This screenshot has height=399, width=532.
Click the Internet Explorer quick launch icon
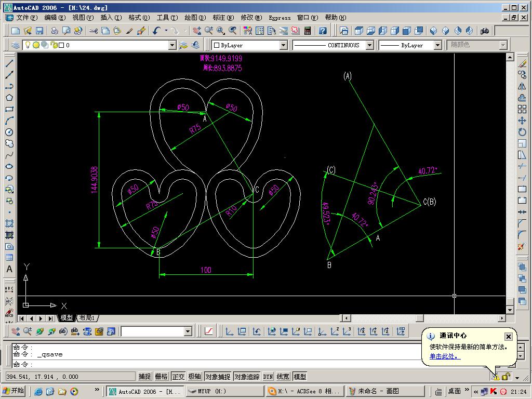38,392
